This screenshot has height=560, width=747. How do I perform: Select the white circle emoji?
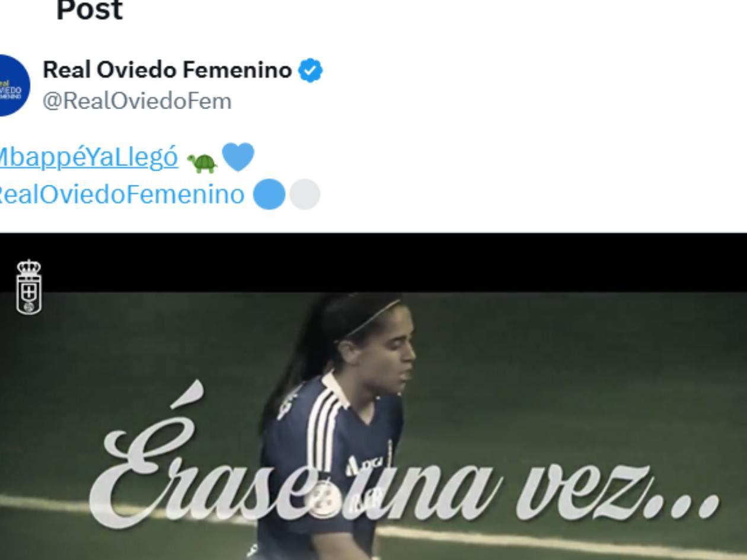[x=305, y=194]
